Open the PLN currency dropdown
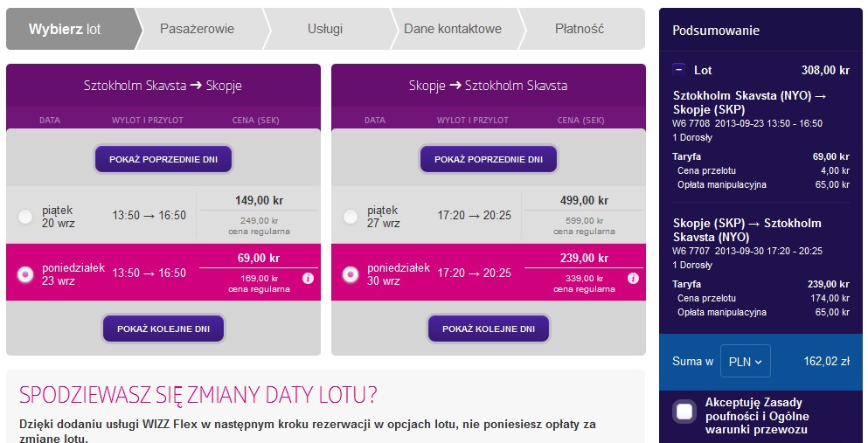The width and height of the screenshot is (868, 443). (x=745, y=362)
